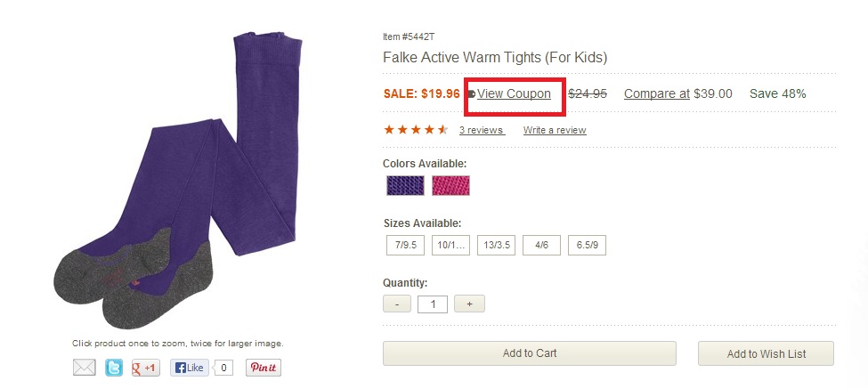Open the View Coupon link
Screen dimensions: 868x389
[514, 93]
